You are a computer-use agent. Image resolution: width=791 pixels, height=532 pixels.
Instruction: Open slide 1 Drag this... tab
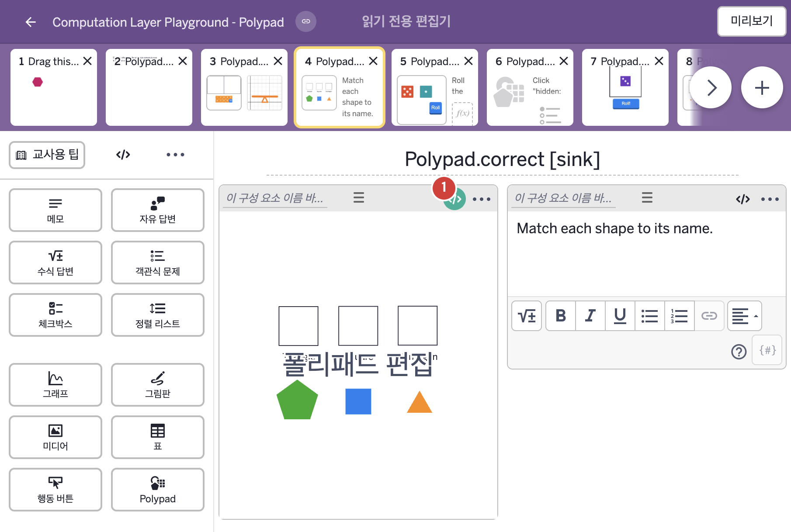[54, 87]
